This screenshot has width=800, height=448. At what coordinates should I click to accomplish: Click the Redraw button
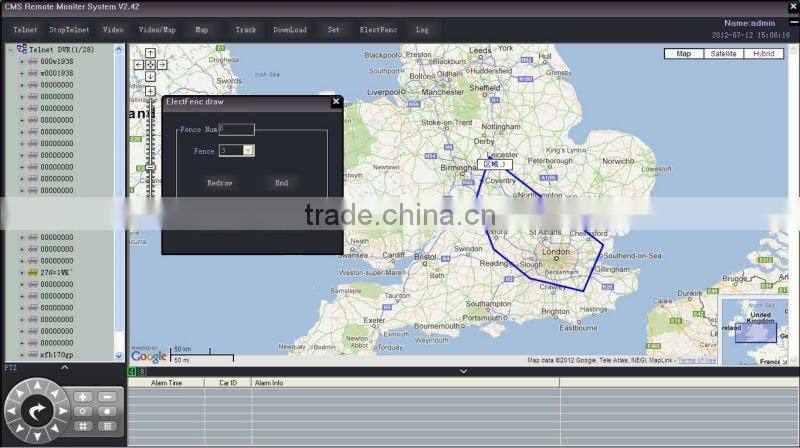click(219, 183)
